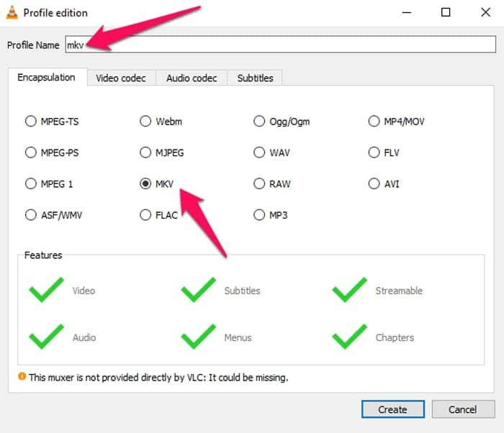
Task: Switch to the Encapsulation tab
Action: pos(48,78)
